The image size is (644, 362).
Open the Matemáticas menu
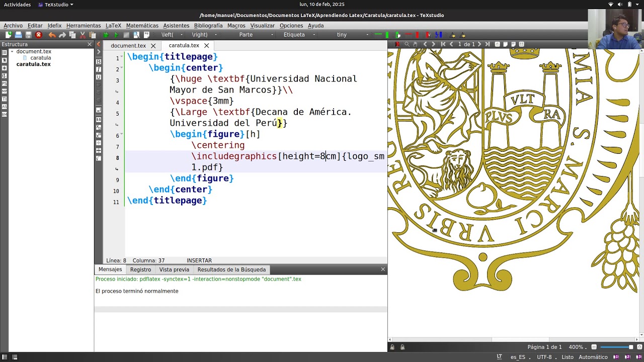coord(142,26)
